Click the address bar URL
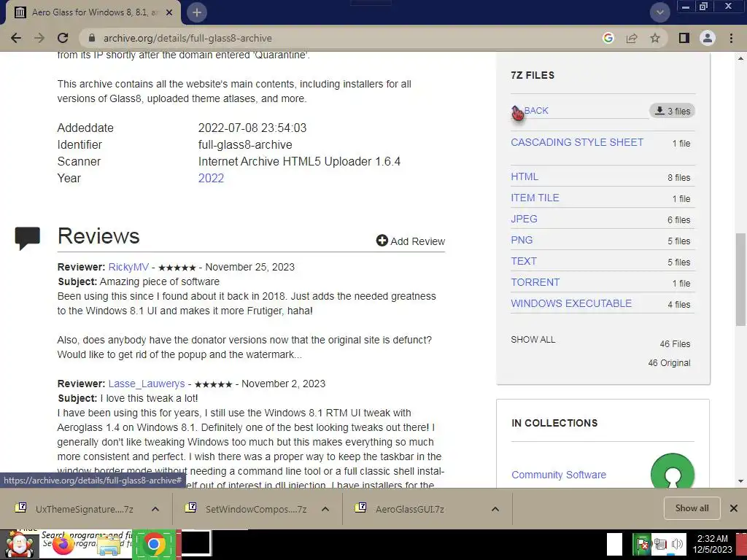Image resolution: width=747 pixels, height=560 pixels. click(187, 38)
